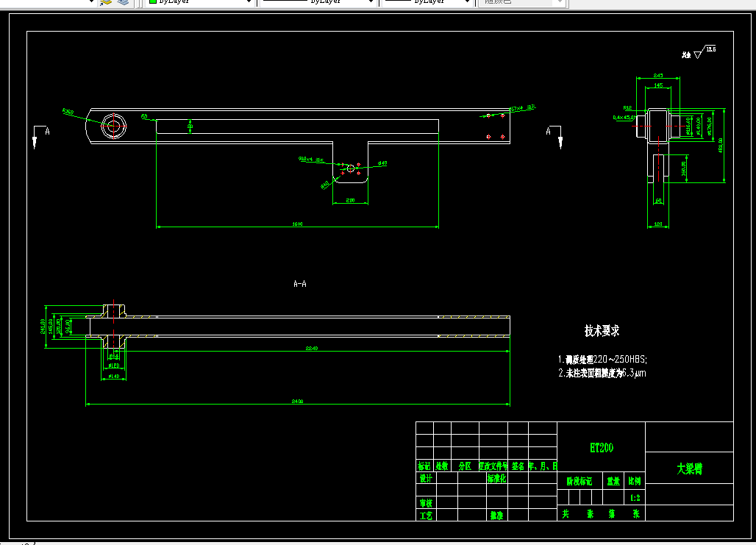756x545 pixels.
Task: Select the scale value 1:2
Action: (635, 498)
